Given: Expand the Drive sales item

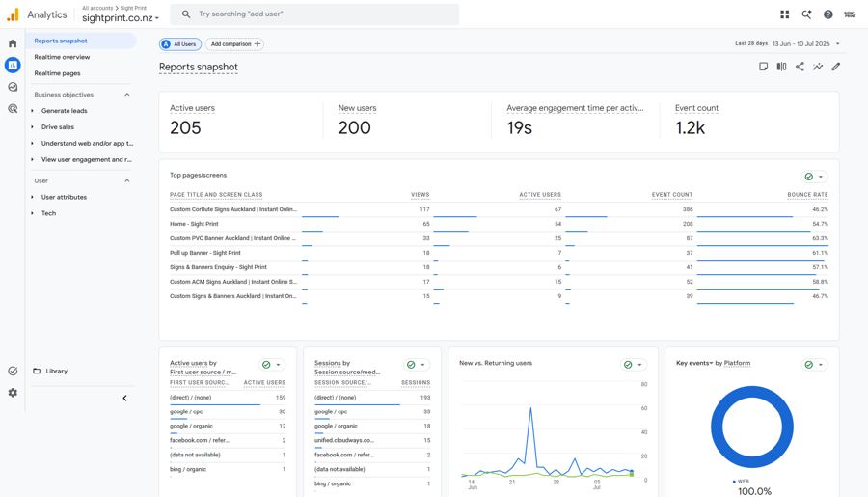Looking at the screenshot, I should pos(32,126).
